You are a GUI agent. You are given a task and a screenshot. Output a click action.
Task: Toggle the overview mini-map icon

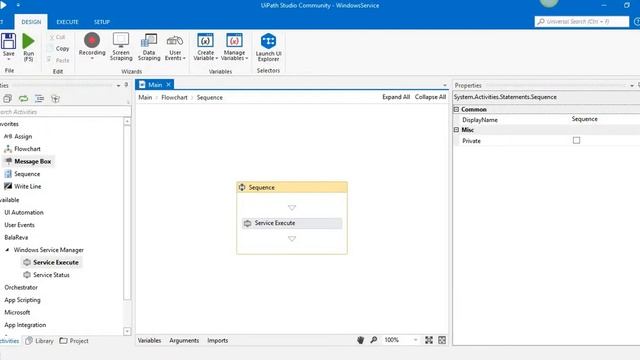tap(442, 340)
